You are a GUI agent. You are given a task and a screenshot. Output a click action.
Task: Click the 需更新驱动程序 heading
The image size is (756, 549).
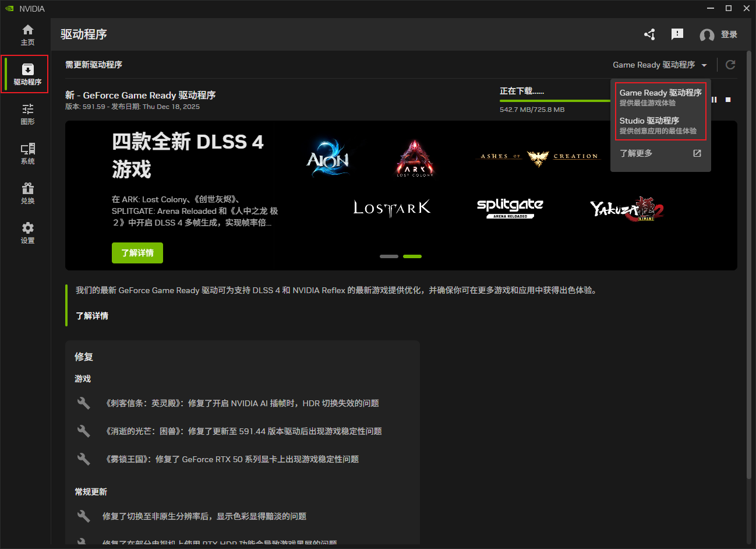point(94,65)
